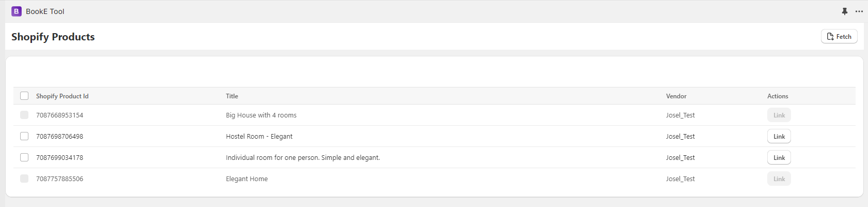Click the Actions column header

coord(778,96)
